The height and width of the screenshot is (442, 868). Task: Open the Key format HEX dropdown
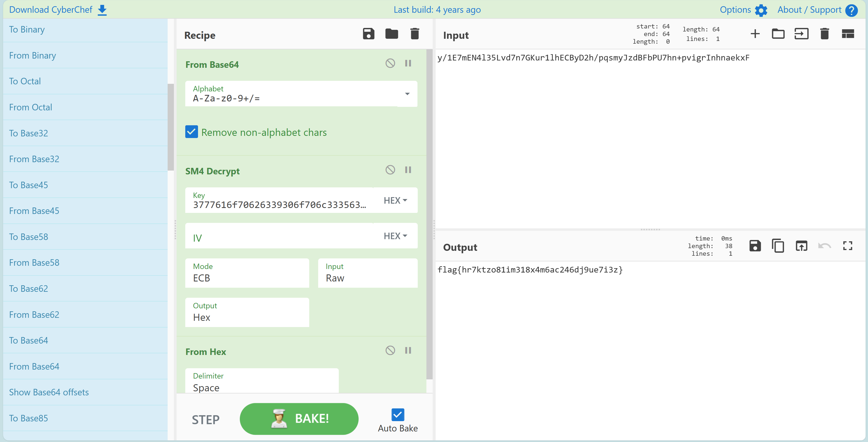click(x=395, y=200)
